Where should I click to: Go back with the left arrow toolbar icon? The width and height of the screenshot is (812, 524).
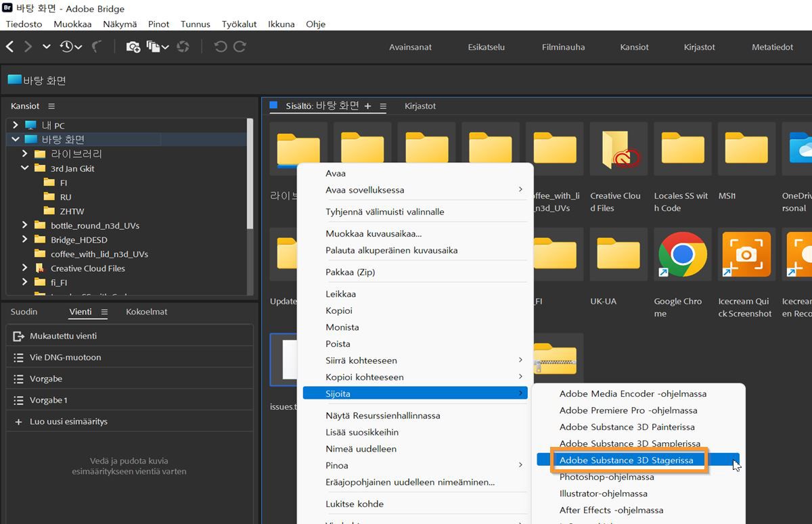coord(10,47)
